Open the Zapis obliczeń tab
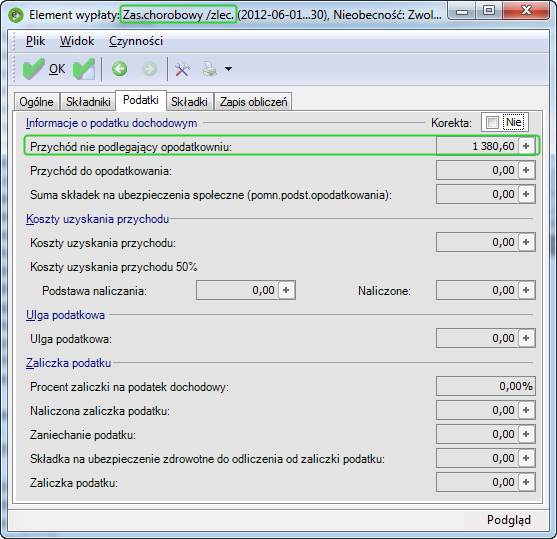 253,102
